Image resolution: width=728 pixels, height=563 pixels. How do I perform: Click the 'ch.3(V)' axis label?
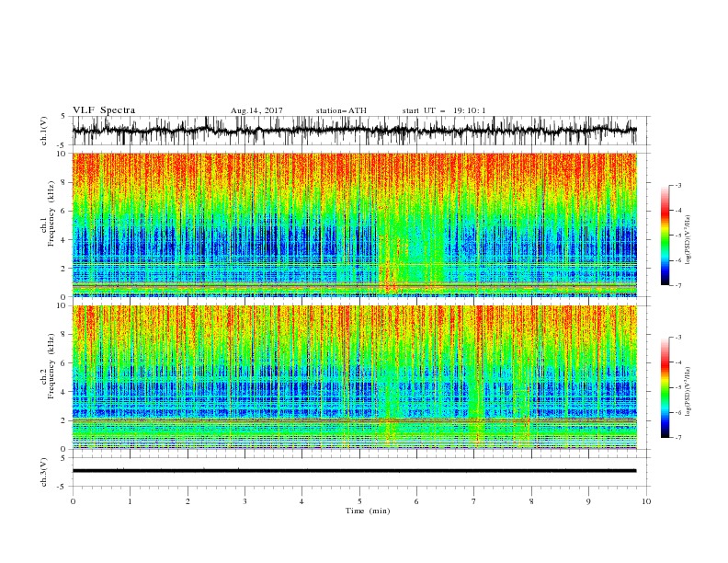coord(44,472)
